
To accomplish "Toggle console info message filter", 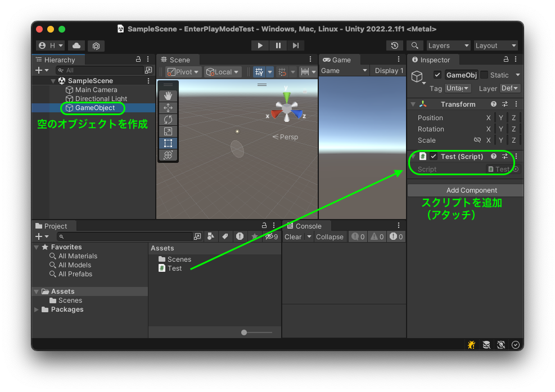I will pos(358,236).
